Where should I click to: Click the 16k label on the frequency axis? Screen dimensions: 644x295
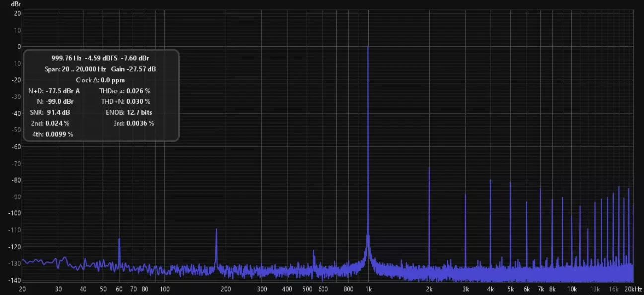click(x=613, y=289)
